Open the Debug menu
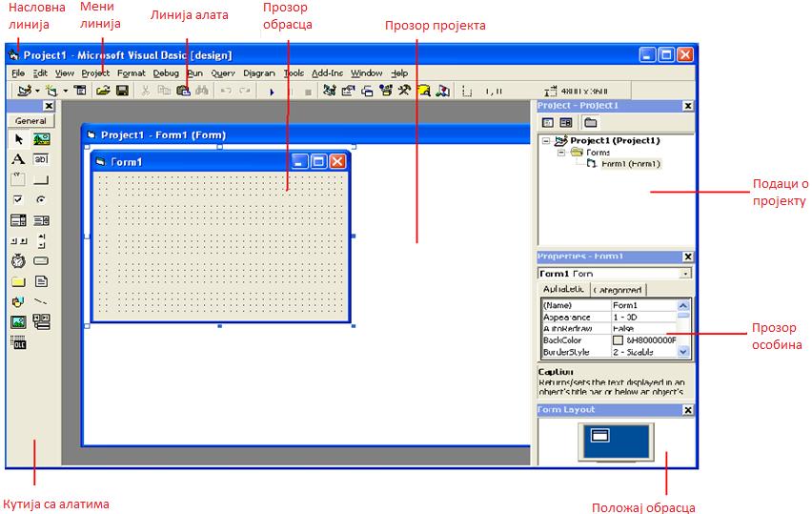 click(x=166, y=73)
